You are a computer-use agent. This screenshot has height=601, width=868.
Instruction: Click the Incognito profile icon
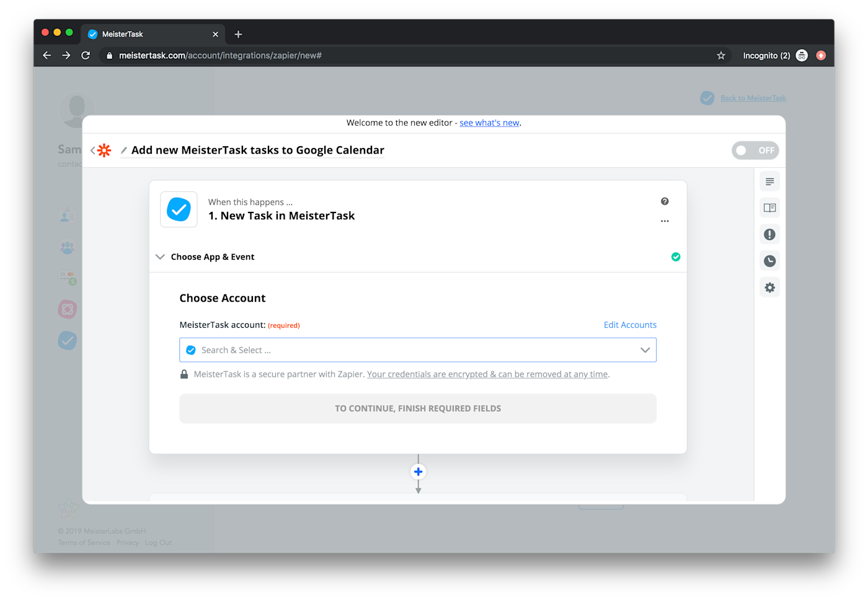pos(802,56)
